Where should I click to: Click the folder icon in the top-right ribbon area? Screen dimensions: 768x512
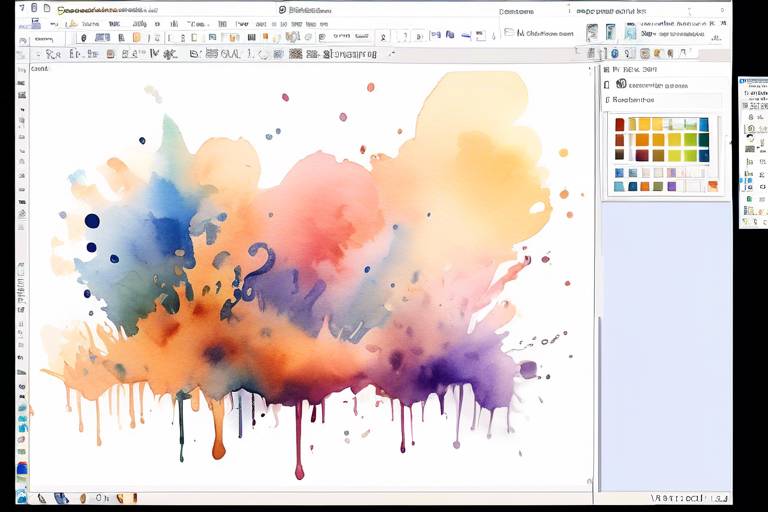pos(509,32)
